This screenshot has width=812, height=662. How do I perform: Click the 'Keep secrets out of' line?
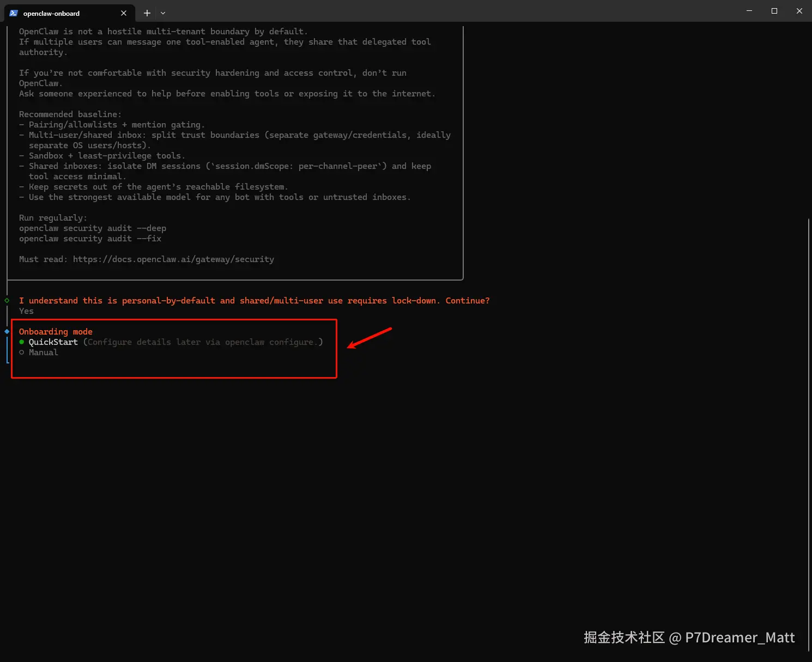tap(153, 187)
